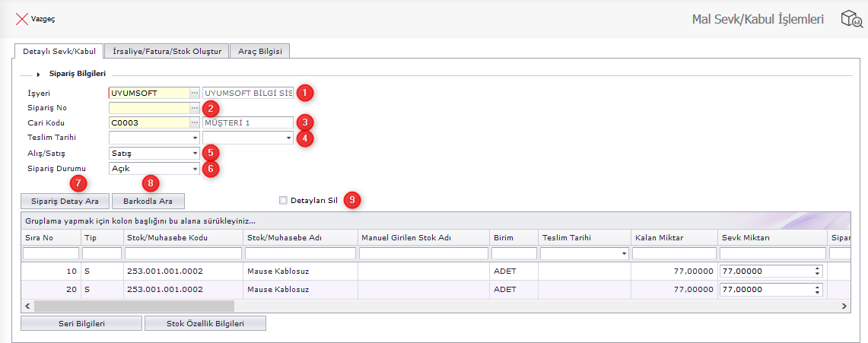Open İşyeri lookup ellipsis button
The height and width of the screenshot is (343, 868).
(x=194, y=93)
